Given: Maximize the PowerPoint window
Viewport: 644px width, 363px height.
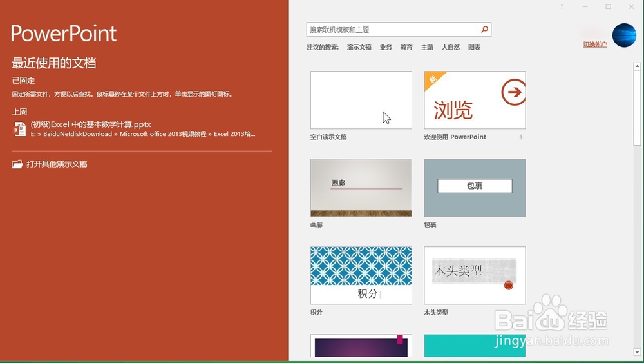Looking at the screenshot, I should [609, 6].
